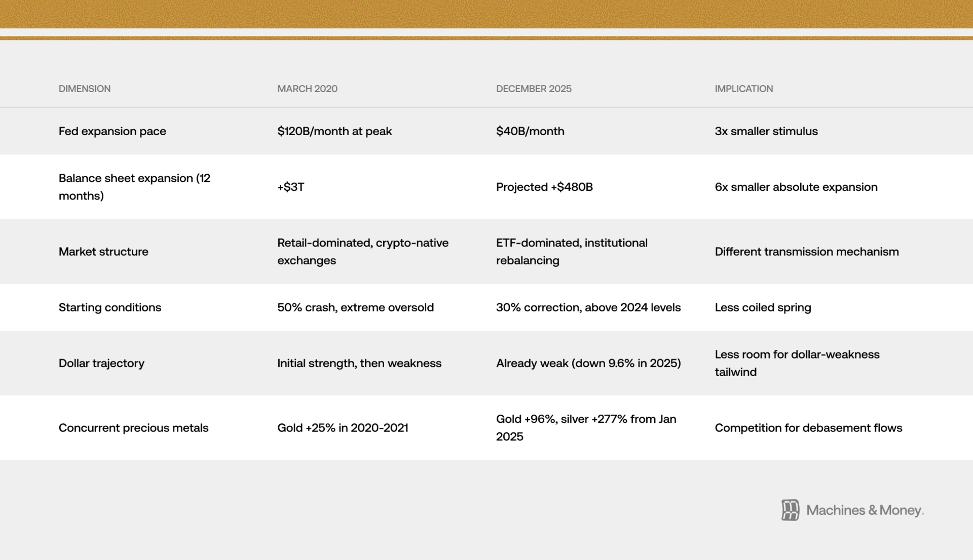
Task: Select the Market structure row label
Action: pos(103,252)
